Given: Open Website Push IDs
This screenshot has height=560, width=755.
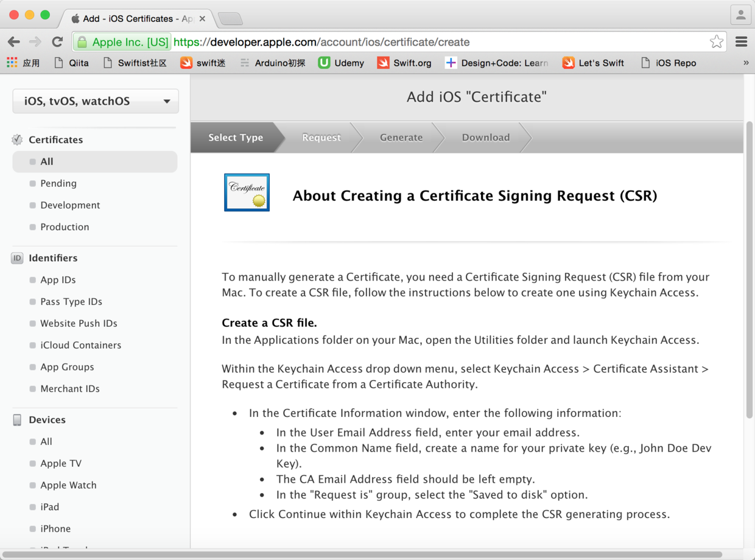Looking at the screenshot, I should (79, 323).
